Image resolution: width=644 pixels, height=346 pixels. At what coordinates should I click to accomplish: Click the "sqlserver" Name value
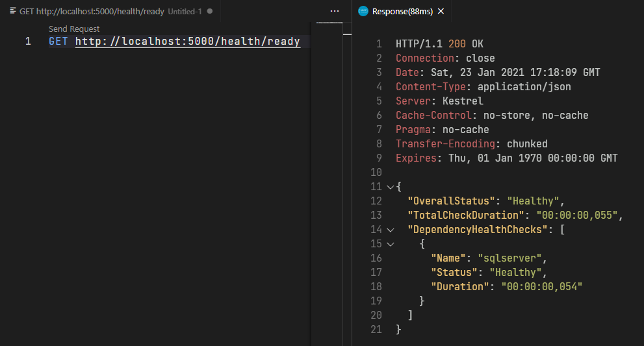tap(509, 258)
